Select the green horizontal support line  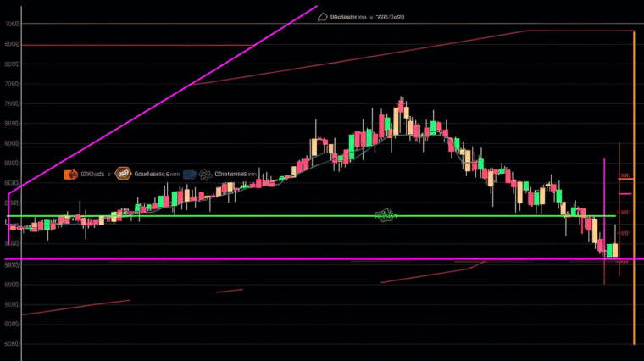tap(254, 216)
